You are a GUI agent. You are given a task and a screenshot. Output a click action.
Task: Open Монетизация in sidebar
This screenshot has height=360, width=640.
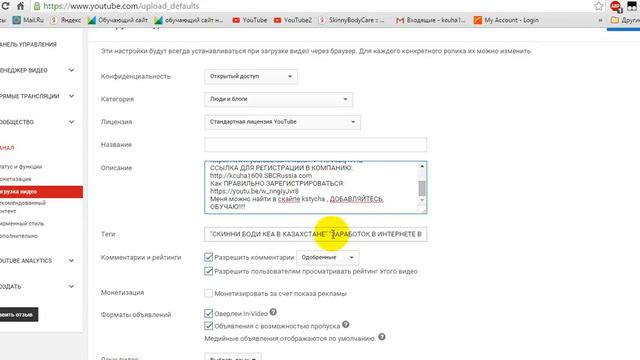coord(16,179)
